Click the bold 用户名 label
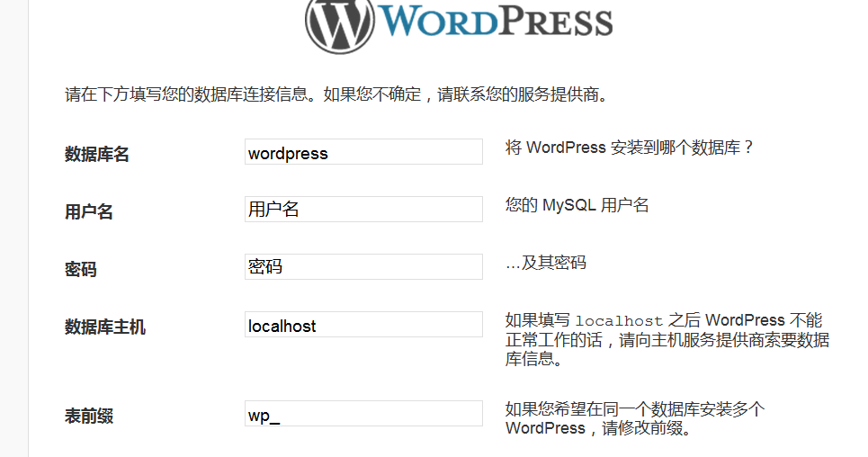This screenshot has width=868, height=457. pos(89,212)
